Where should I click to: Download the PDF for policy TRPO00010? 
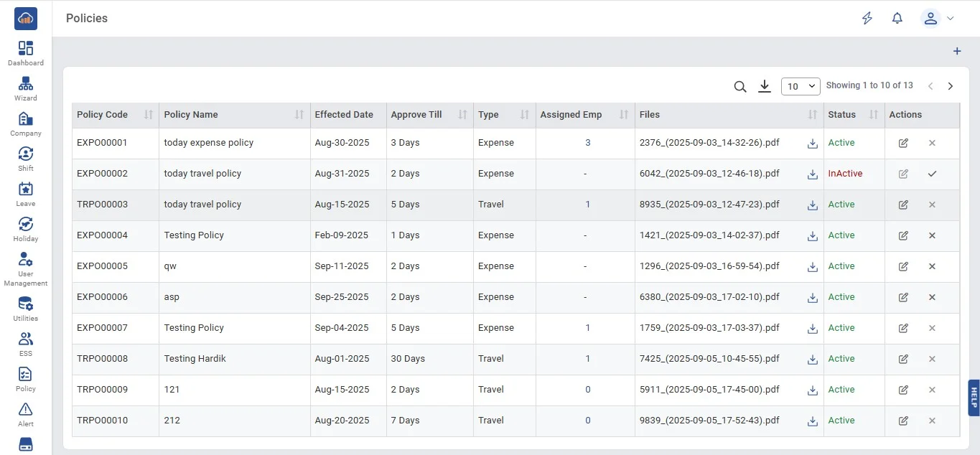click(813, 421)
